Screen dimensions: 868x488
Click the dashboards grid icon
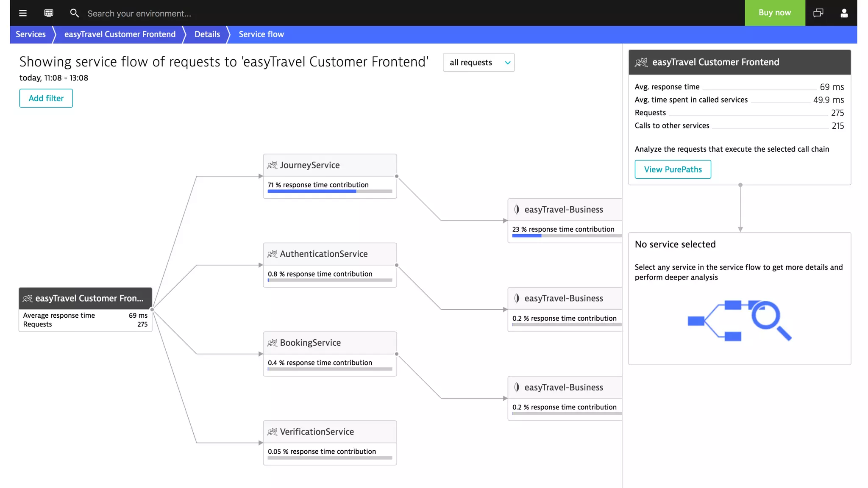(x=49, y=13)
